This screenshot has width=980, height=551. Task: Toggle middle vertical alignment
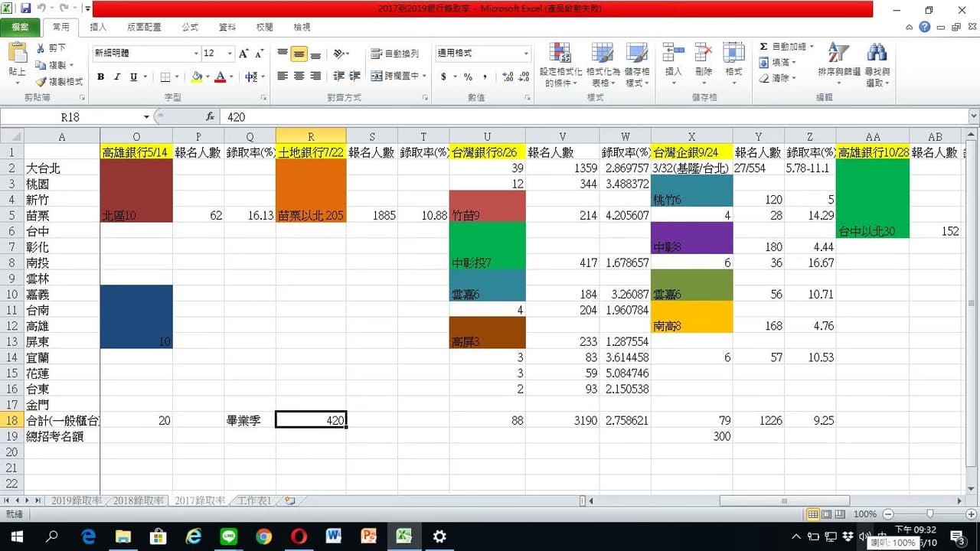(x=299, y=54)
